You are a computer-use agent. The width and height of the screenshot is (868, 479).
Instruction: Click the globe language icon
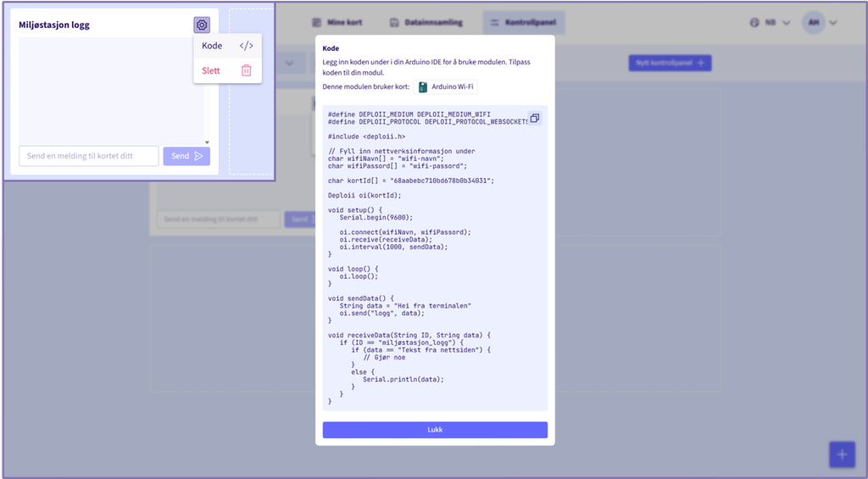[x=754, y=23]
